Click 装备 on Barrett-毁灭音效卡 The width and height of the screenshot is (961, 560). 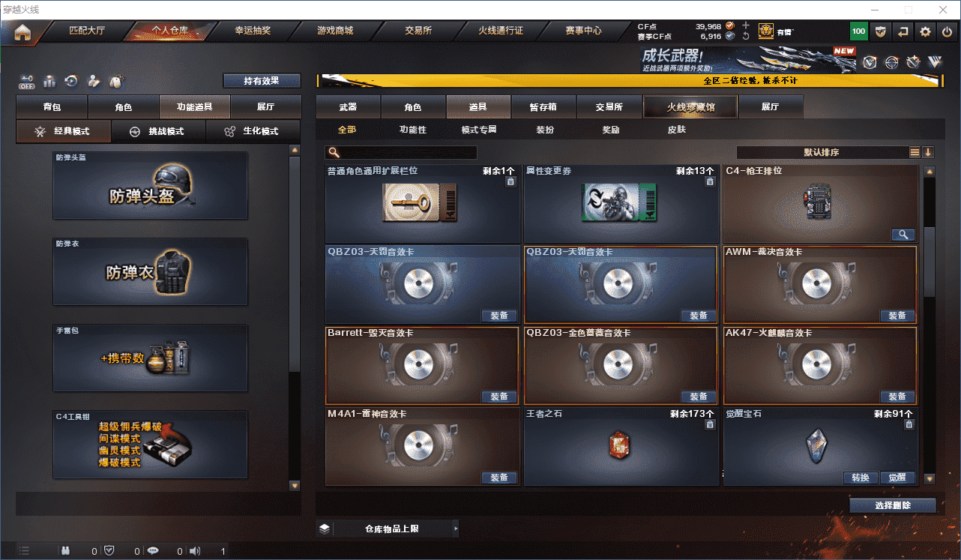coord(499,397)
